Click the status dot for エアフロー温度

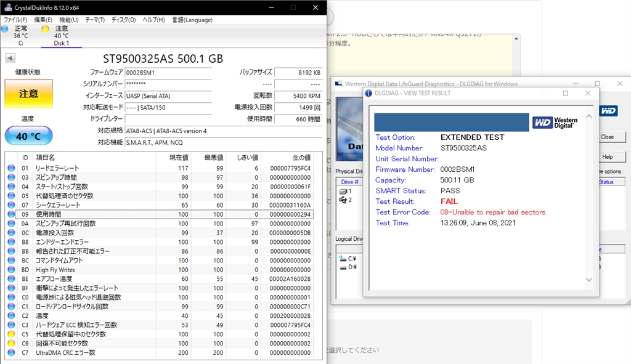(11, 279)
